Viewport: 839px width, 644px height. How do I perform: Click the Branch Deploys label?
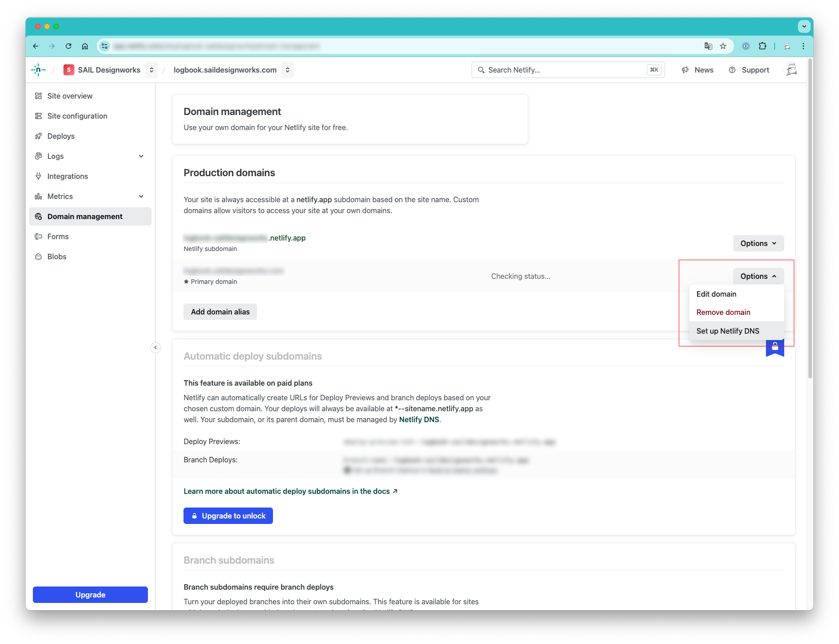[x=210, y=460]
